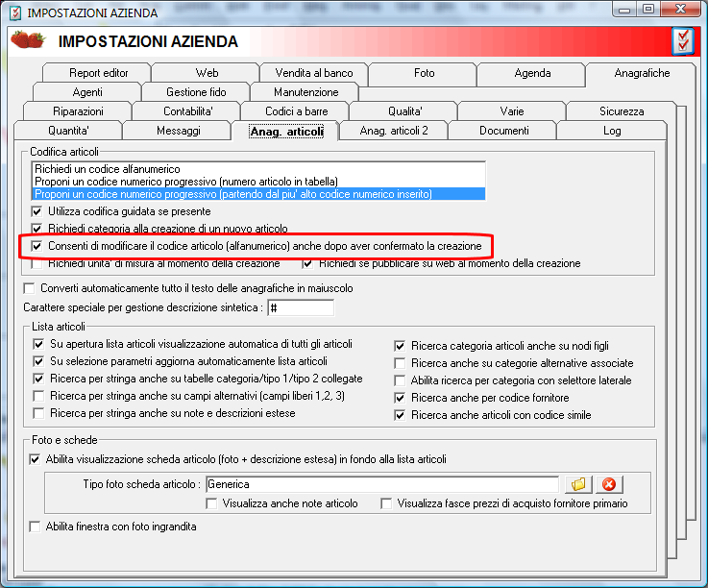Viewport: 708px width, 588px height.
Task: Enable 'Visualizza fasce prezzi di acquisto' checkbox
Action: 386,504
